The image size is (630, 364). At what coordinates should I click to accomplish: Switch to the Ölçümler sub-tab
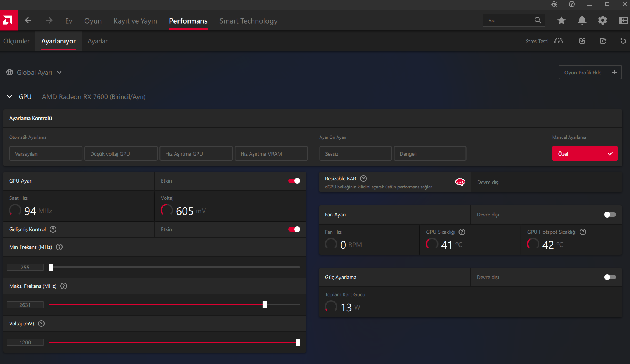[17, 41]
